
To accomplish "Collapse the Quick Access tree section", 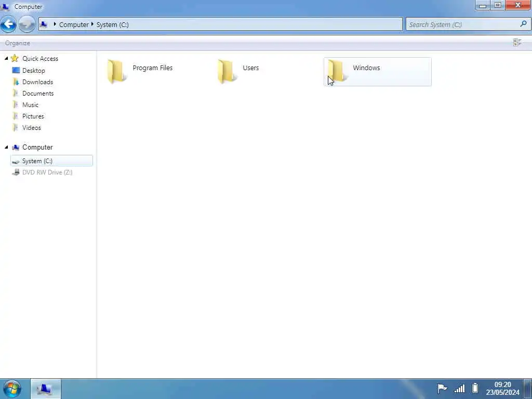I will click(6, 58).
